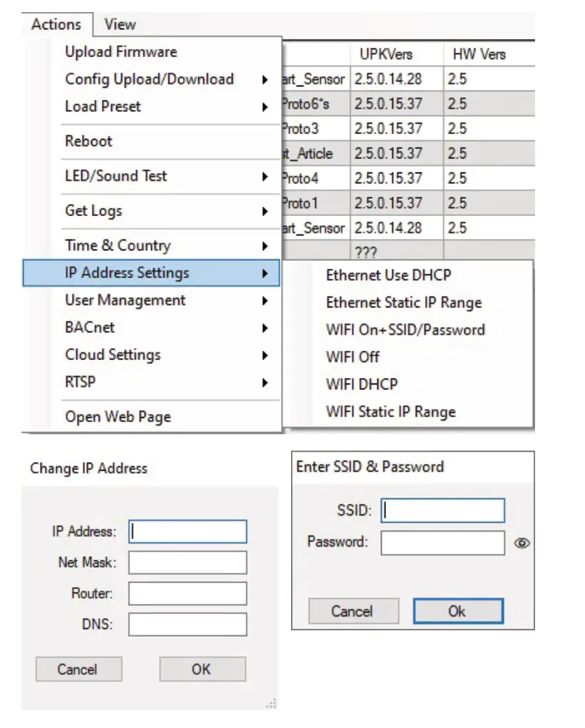Reveal the password using the eye icon
The image size is (585, 728).
(x=523, y=543)
